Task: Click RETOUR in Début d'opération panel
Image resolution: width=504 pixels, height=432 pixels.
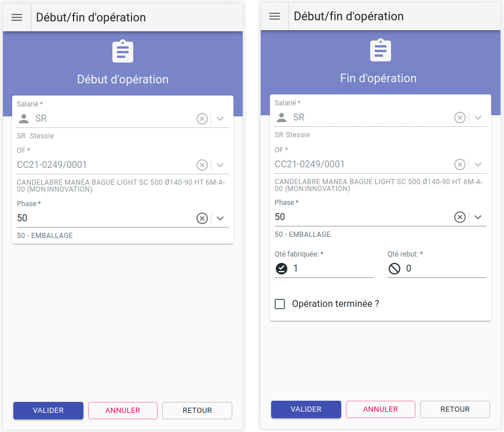Action: (x=197, y=411)
